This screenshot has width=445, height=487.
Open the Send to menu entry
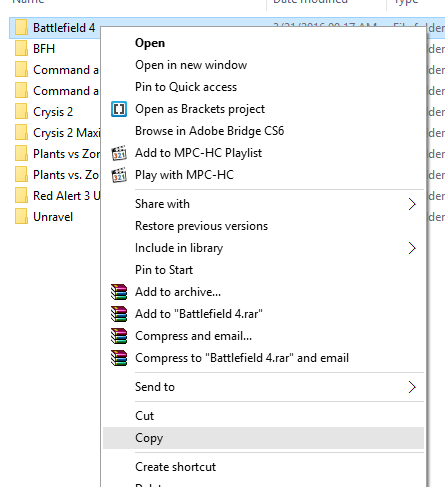click(263, 387)
